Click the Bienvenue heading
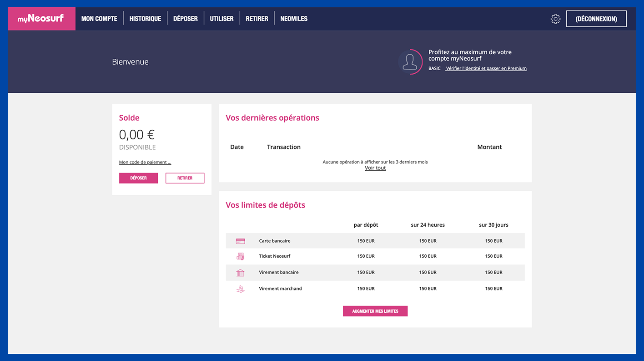The image size is (644, 361). pyautogui.click(x=130, y=62)
